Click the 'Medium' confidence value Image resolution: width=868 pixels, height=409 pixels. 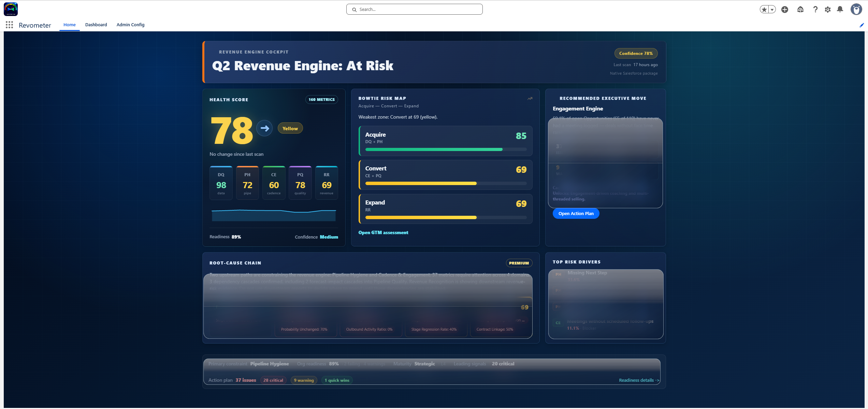click(329, 237)
